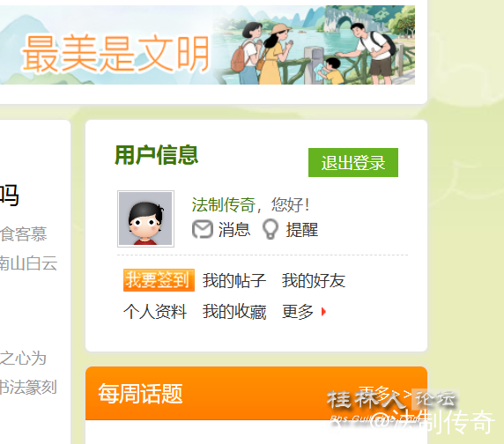Open 提醒 reminders link
504x444 pixels.
(x=302, y=230)
